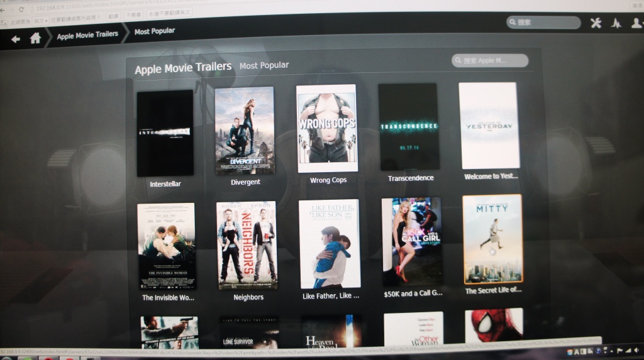Open the Neighbors poster

247,245
